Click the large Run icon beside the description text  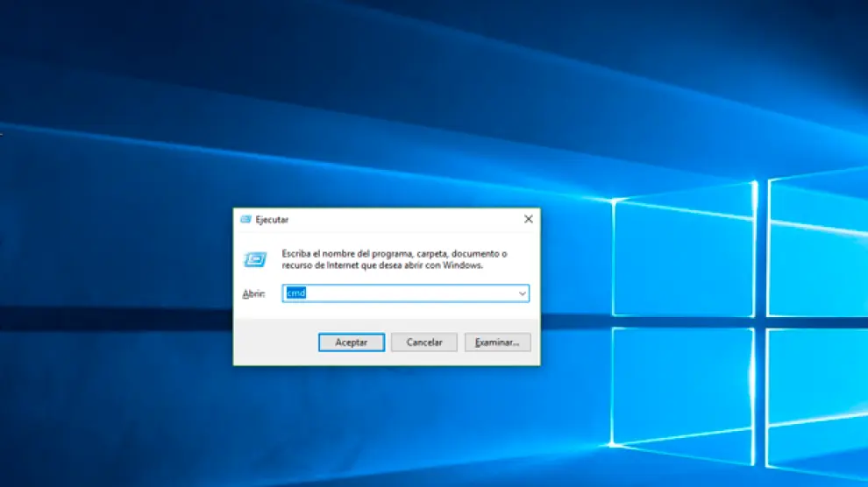coord(254,259)
